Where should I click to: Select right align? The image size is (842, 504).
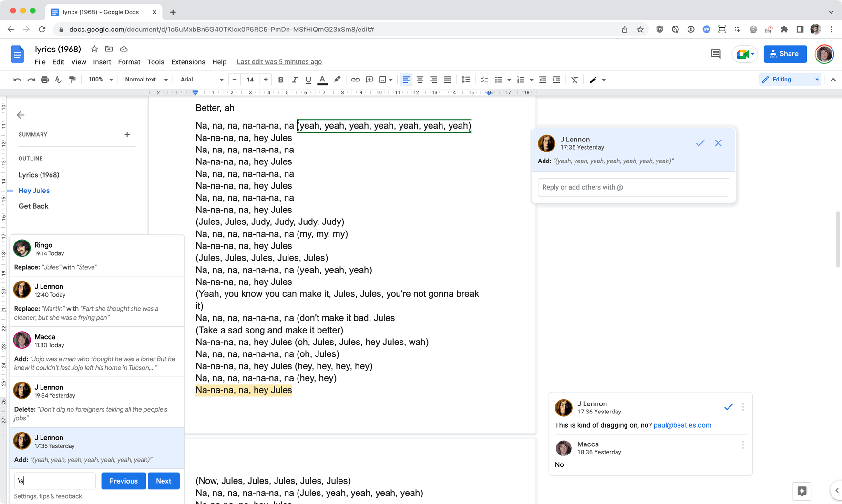pos(434,80)
